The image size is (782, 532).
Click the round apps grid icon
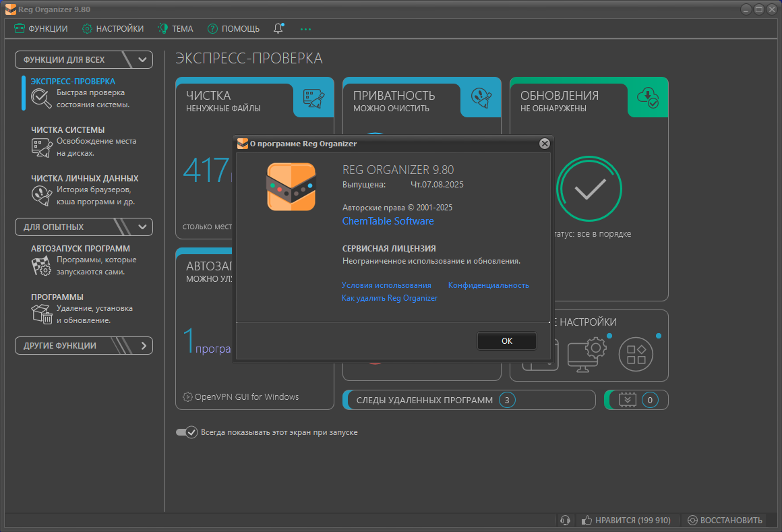(x=636, y=355)
